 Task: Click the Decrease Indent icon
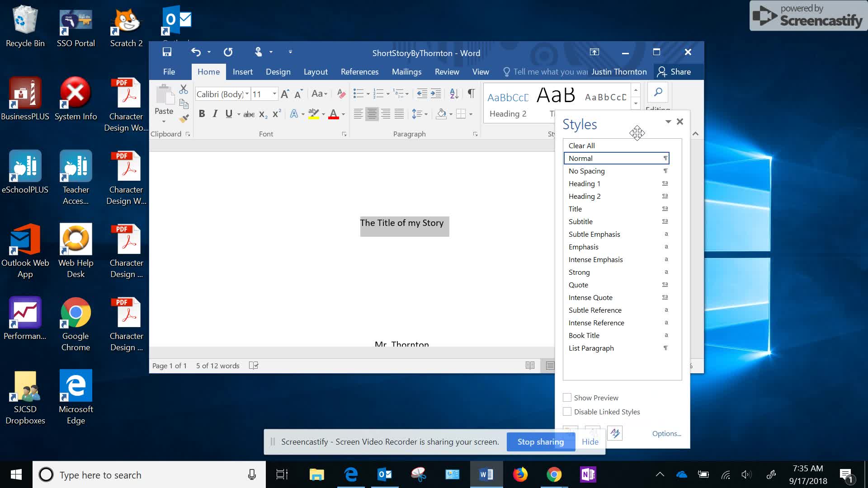coord(422,94)
